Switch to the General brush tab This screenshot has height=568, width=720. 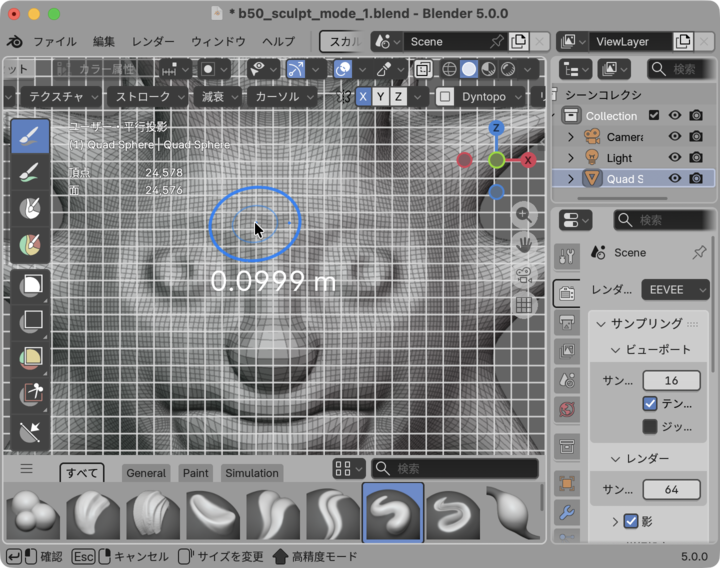tap(146, 473)
